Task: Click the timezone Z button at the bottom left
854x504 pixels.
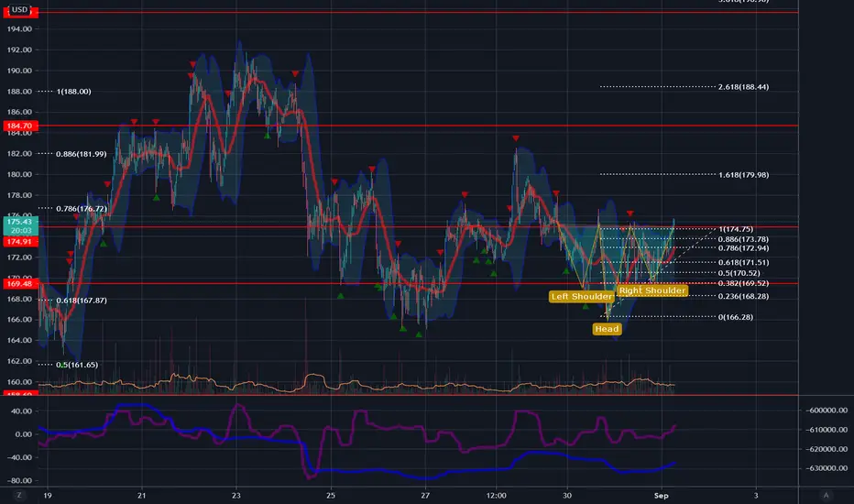Action: 19,495
